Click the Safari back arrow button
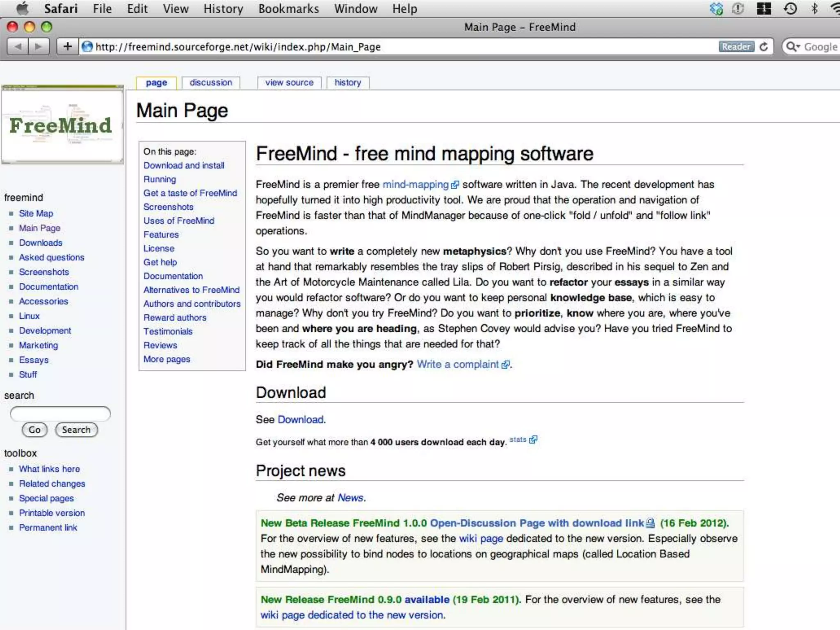The height and width of the screenshot is (630, 840). pyautogui.click(x=18, y=47)
